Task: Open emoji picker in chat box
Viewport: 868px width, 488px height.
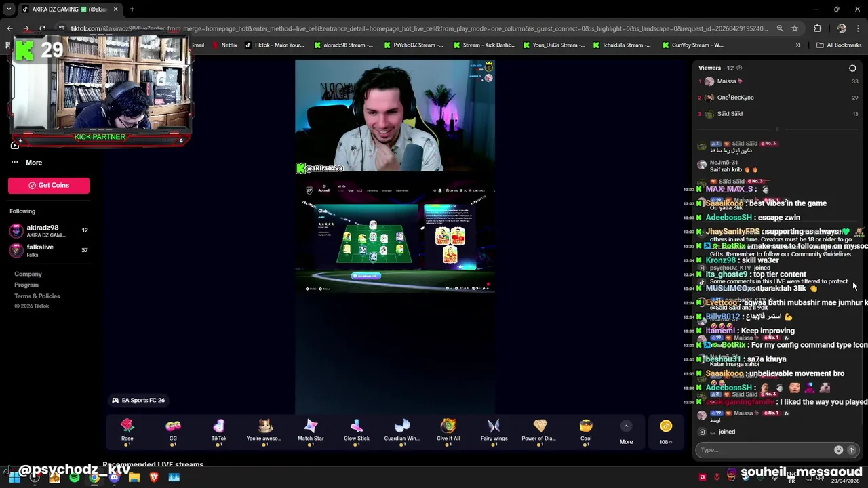Action: point(838,450)
